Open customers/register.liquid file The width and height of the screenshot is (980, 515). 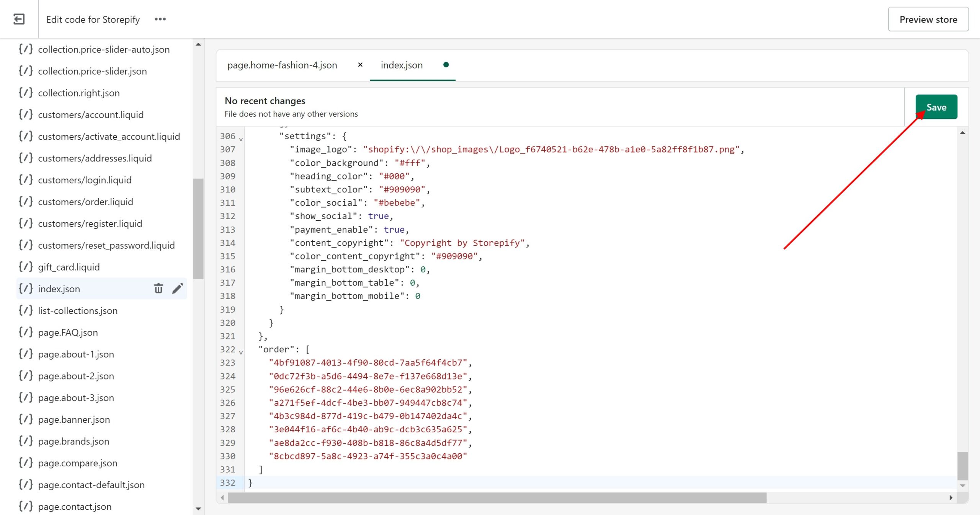pyautogui.click(x=90, y=224)
